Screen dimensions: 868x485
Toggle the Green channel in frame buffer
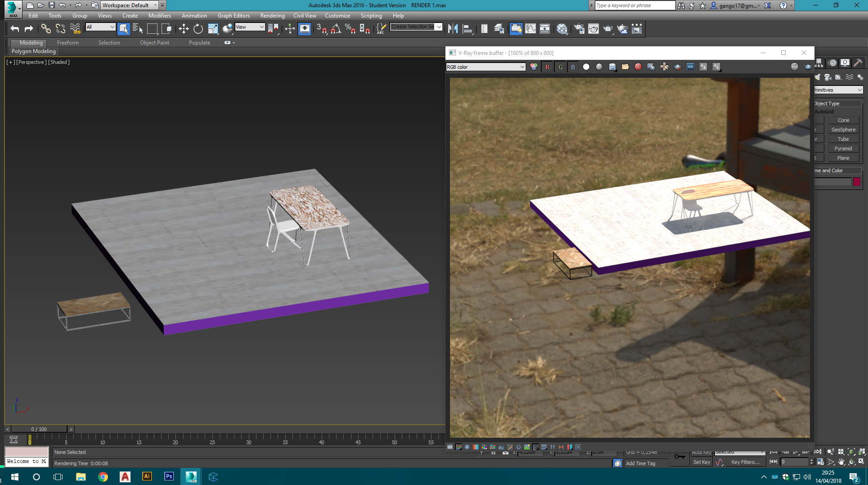[x=560, y=67]
